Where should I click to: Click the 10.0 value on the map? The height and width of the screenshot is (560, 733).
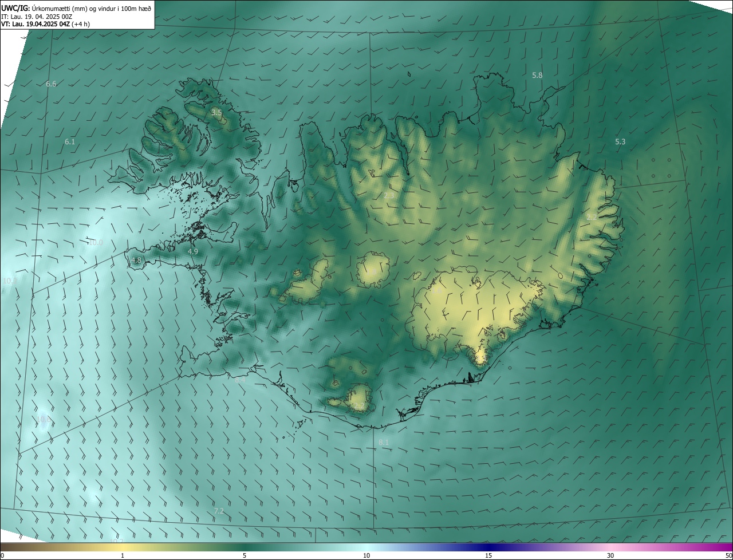coord(96,243)
